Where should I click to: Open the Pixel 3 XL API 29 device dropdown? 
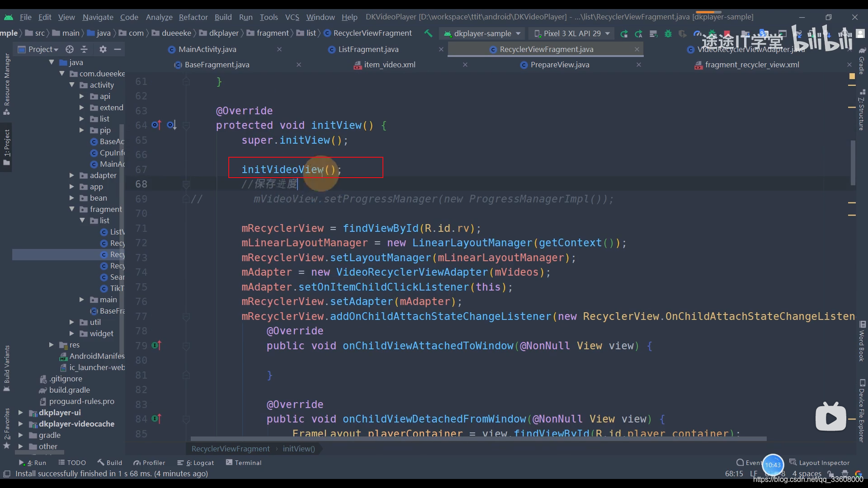[x=571, y=33]
